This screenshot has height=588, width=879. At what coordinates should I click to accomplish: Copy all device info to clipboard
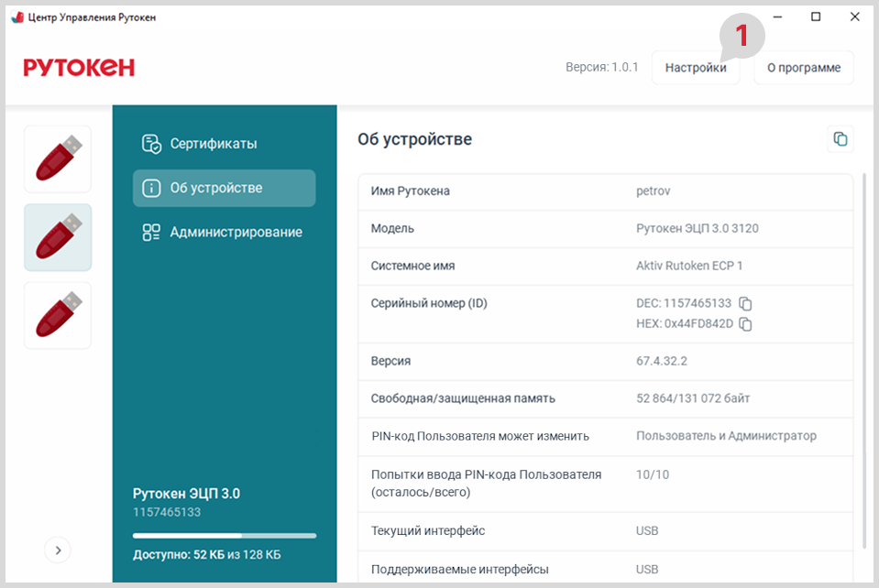[x=840, y=139]
